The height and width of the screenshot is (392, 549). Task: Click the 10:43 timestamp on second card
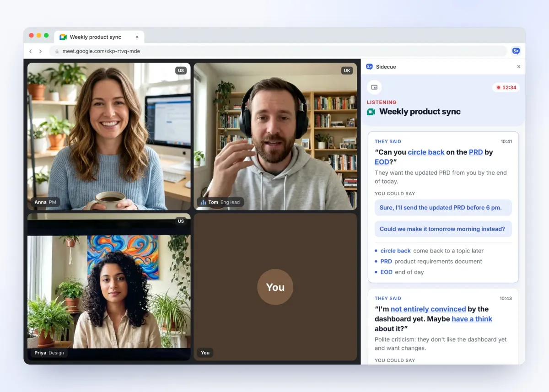506,298
